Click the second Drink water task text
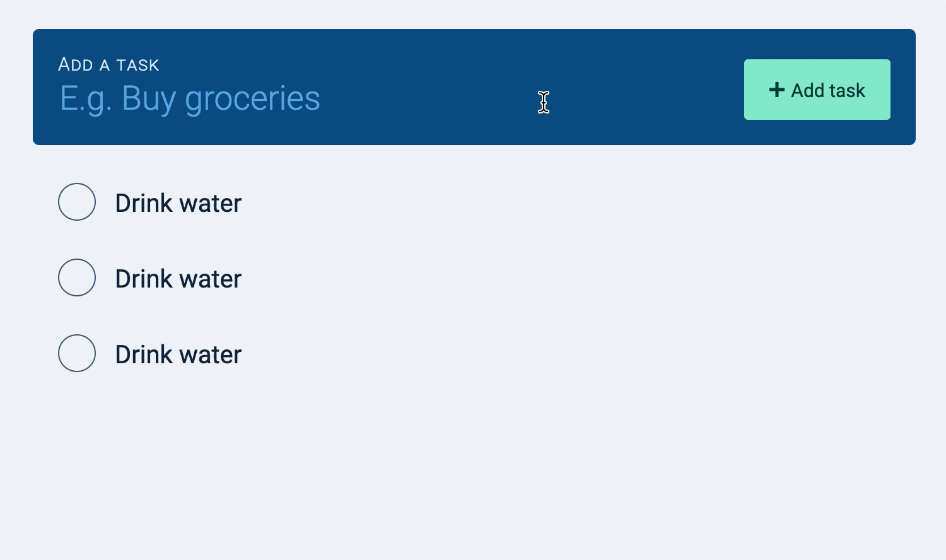Viewport: 946px width, 560px height. click(x=177, y=278)
